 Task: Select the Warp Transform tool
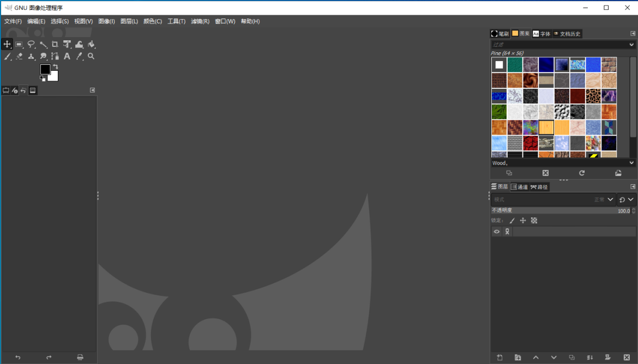(79, 44)
